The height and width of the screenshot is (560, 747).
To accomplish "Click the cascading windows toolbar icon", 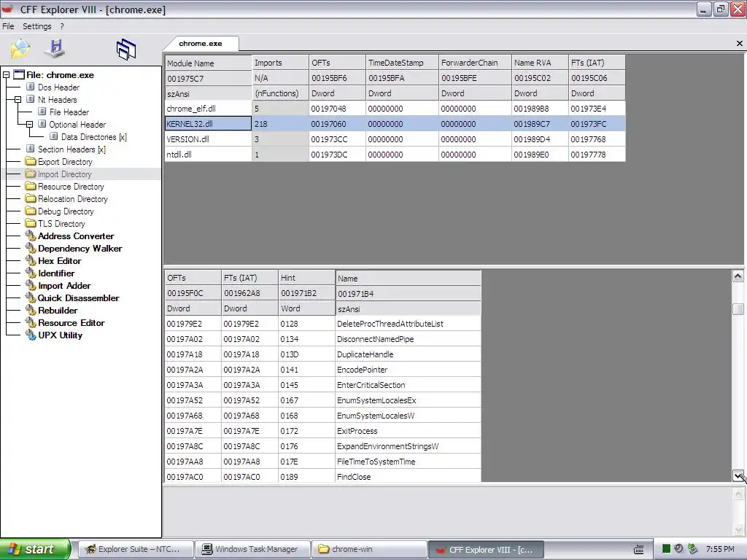I will pyautogui.click(x=125, y=49).
